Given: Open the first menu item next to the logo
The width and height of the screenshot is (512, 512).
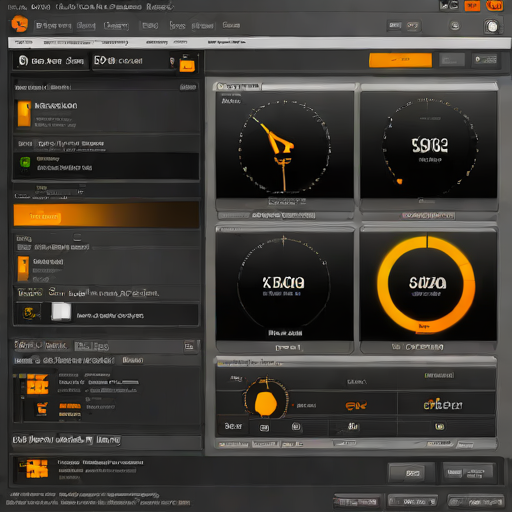Looking at the screenshot, I should point(53,25).
